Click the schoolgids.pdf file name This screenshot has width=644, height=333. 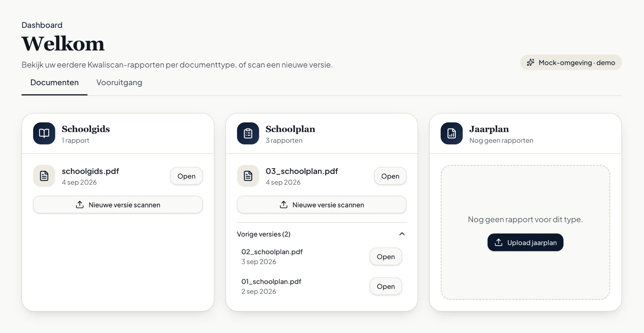[x=90, y=171]
